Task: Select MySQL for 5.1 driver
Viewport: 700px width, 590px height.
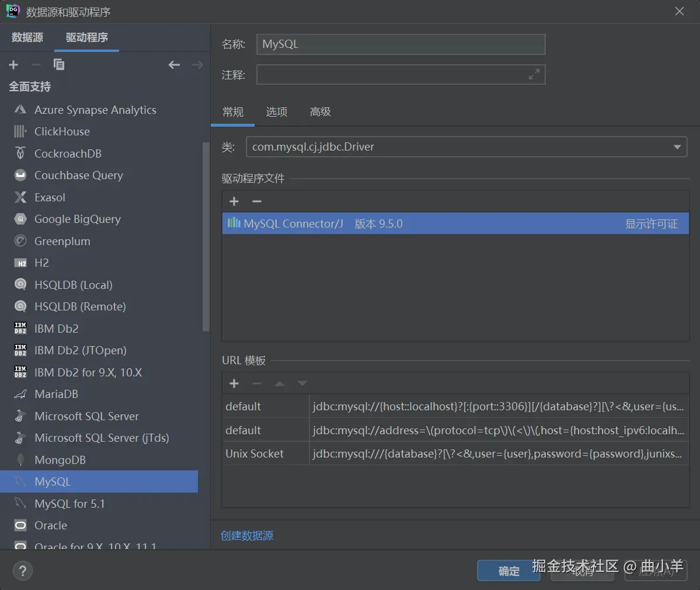Action: click(x=99, y=504)
